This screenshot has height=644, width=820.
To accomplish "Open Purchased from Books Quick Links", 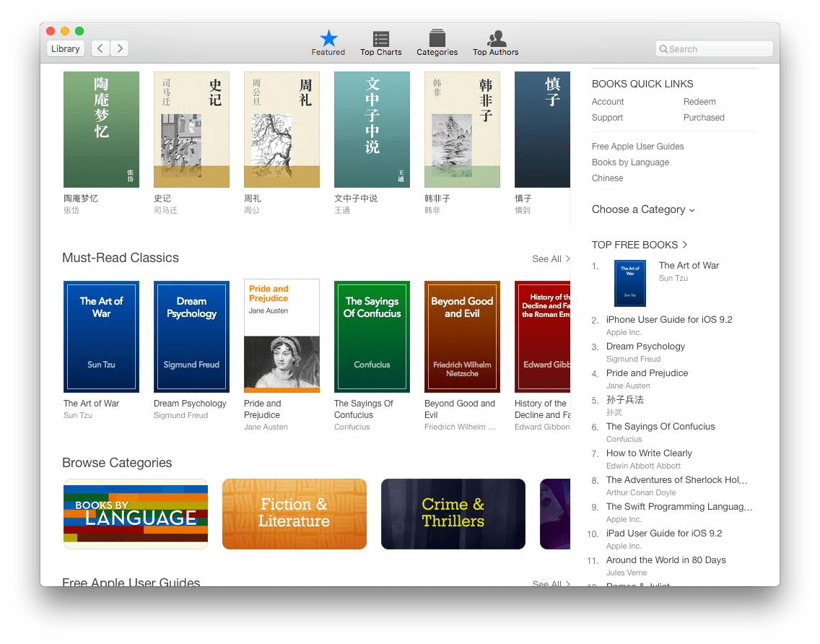I will [x=704, y=117].
